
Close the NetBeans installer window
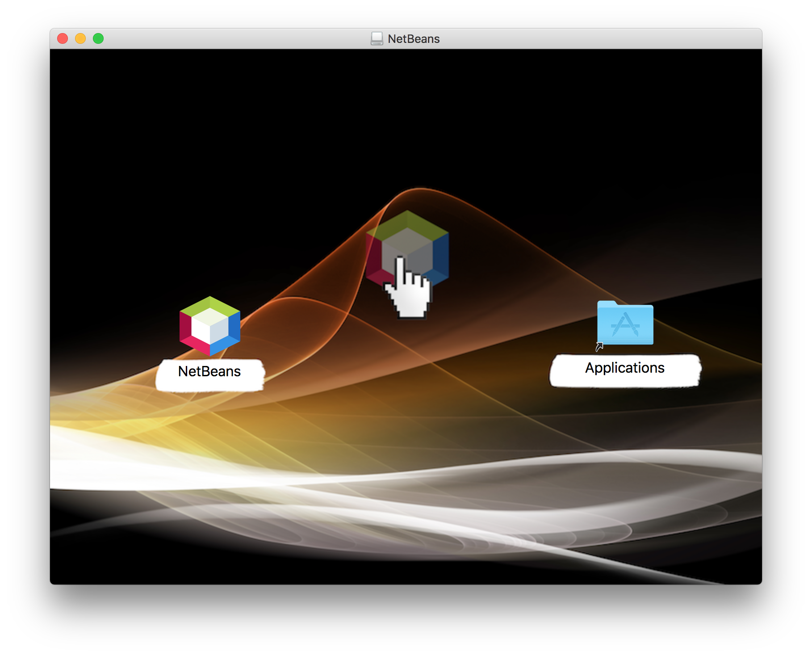63,38
